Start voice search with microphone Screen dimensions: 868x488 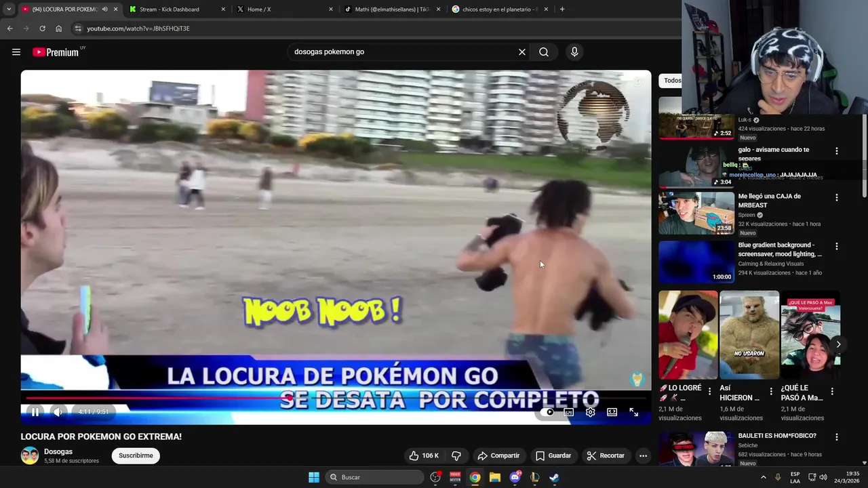tap(574, 52)
